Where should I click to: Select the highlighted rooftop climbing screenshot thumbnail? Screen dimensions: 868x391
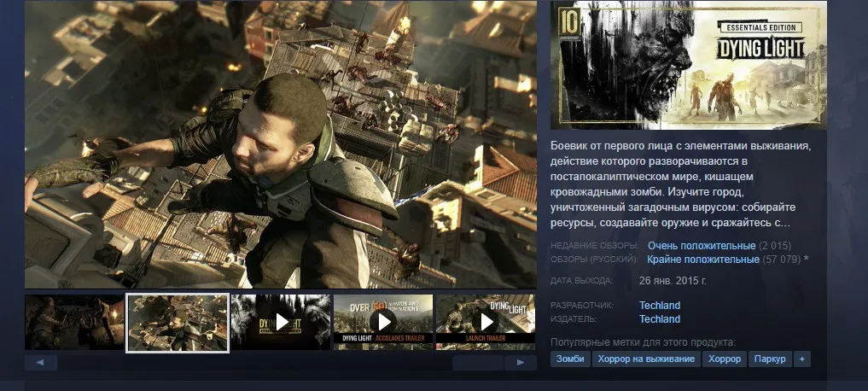[178, 323]
